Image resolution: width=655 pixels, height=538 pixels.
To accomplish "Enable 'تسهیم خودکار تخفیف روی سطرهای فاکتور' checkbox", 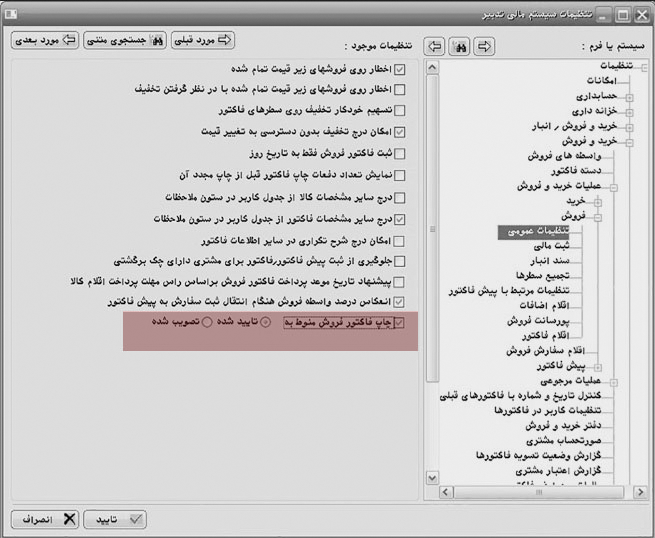I will click(400, 108).
